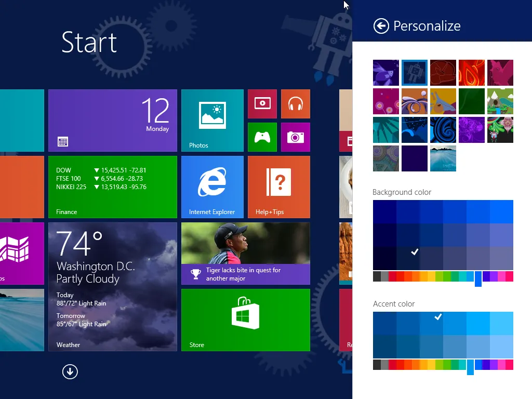Open the Xbox Games controller tile
Image resolution: width=532 pixels, height=399 pixels.
click(x=262, y=137)
